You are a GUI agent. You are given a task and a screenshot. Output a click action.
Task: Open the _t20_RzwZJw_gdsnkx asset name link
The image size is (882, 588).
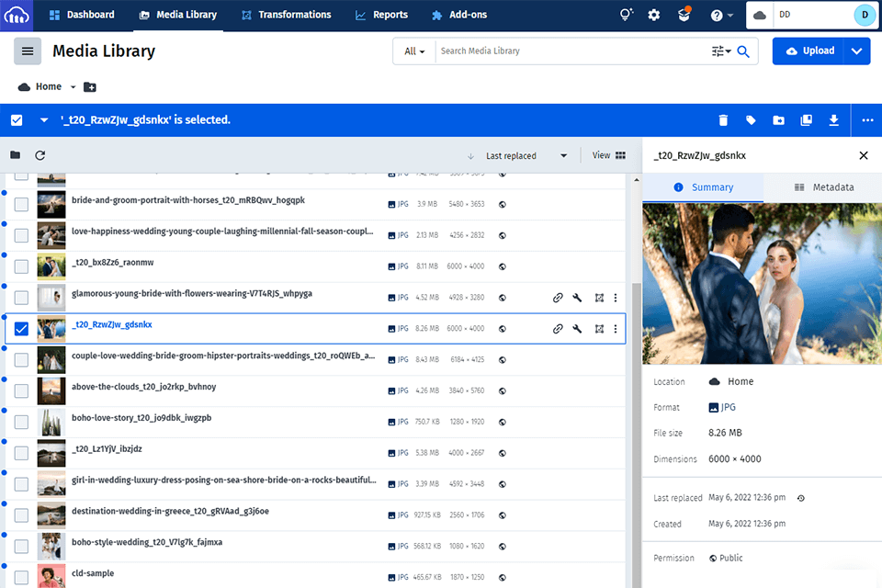[x=112, y=324]
